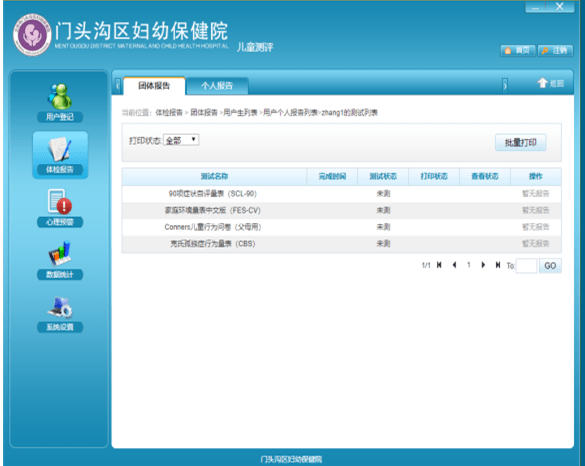
Task: Expand the 打印状态 dropdown showing 全部
Action: 181,140
